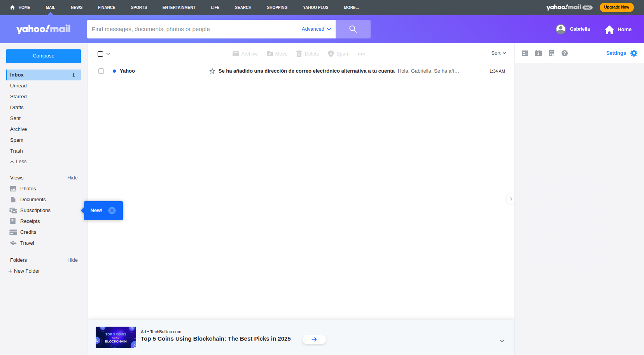Open the three-dot more actions menu
Viewport: 644px width, 355px height.
361,54
